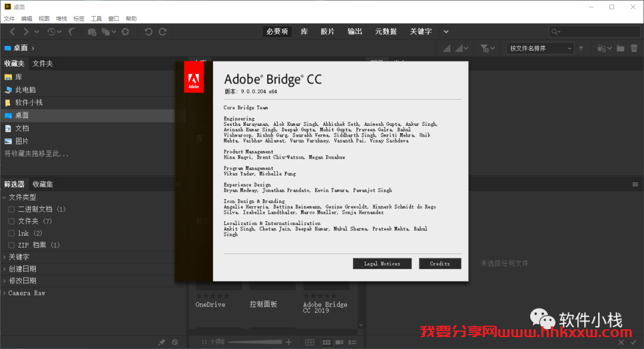Open the 视图 menu
Image resolution: width=644 pixels, height=349 pixels.
click(x=44, y=18)
